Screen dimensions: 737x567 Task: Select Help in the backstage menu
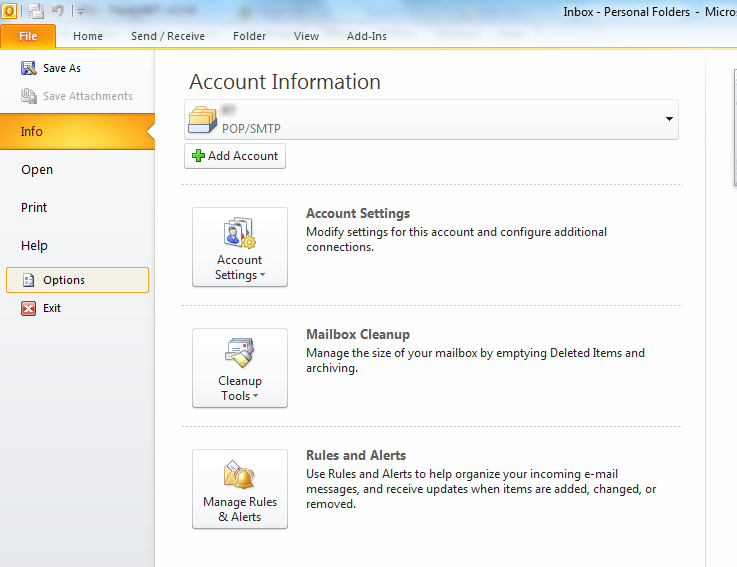34,245
